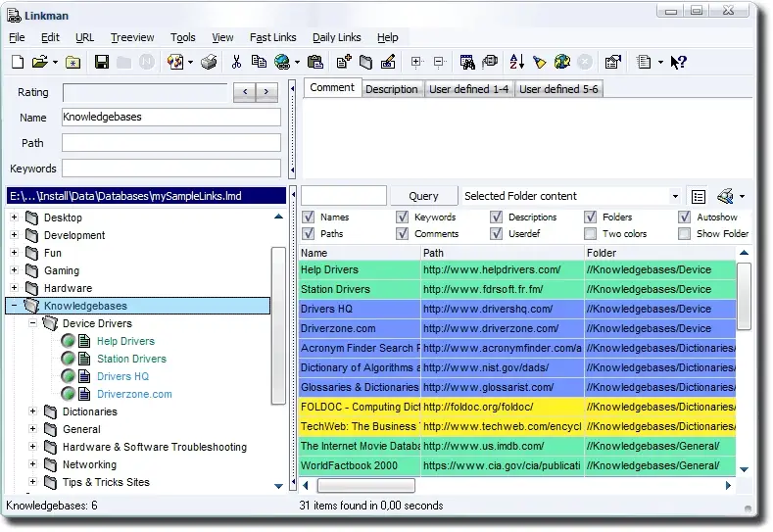Click the Print icon in toolbar
The height and width of the screenshot is (532, 773).
point(209,62)
